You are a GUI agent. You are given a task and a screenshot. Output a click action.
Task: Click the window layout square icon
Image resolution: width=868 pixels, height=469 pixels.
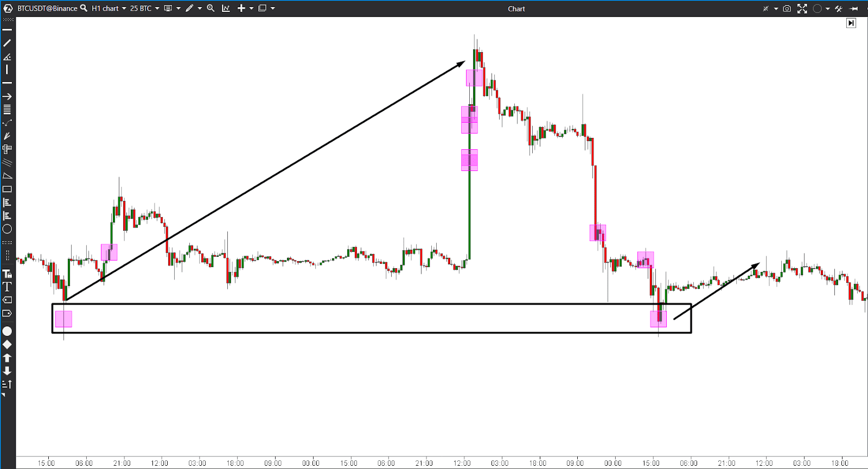263,8
